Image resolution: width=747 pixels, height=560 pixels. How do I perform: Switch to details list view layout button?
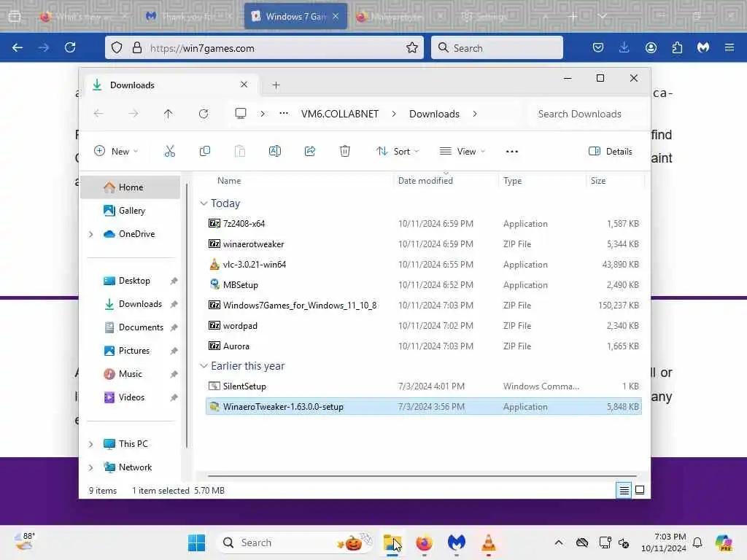coord(624,490)
